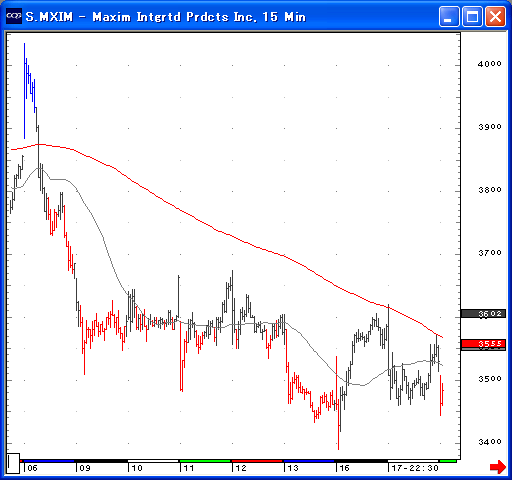Viewport: 512px width, 480px height.
Task: Click the 06 date label on time axis
Action: (32, 468)
